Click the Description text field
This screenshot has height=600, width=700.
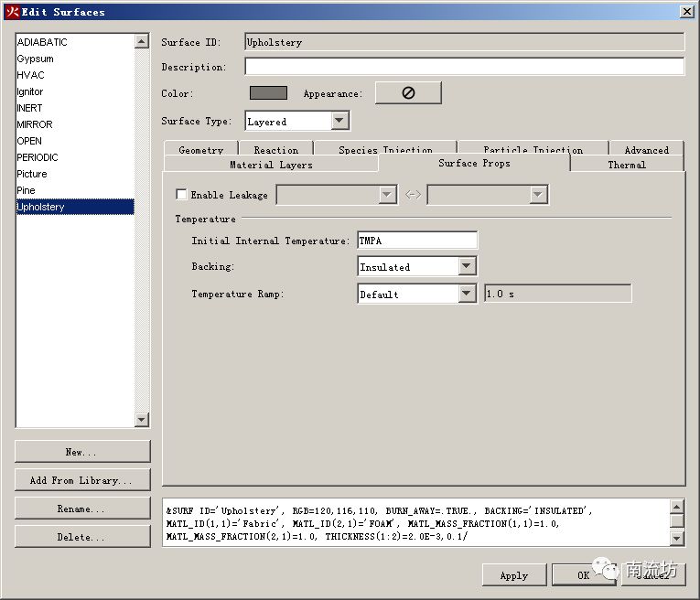point(464,67)
